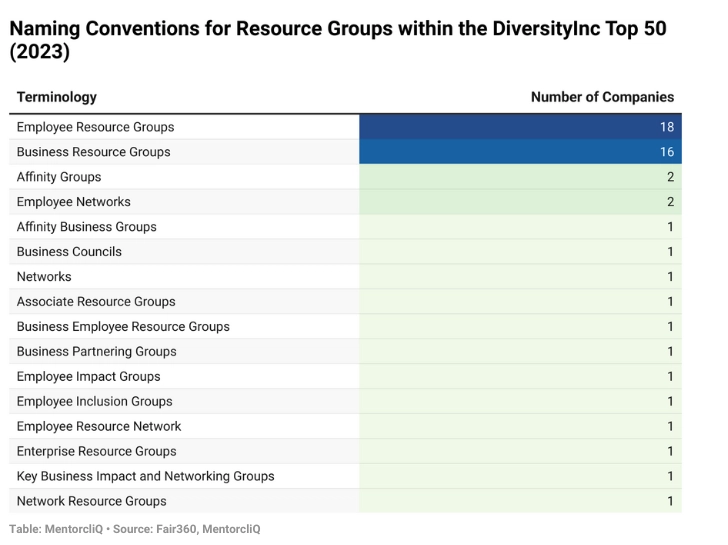Click the value 16 in blue bar
Screen dimensions: 728x545
click(667, 152)
